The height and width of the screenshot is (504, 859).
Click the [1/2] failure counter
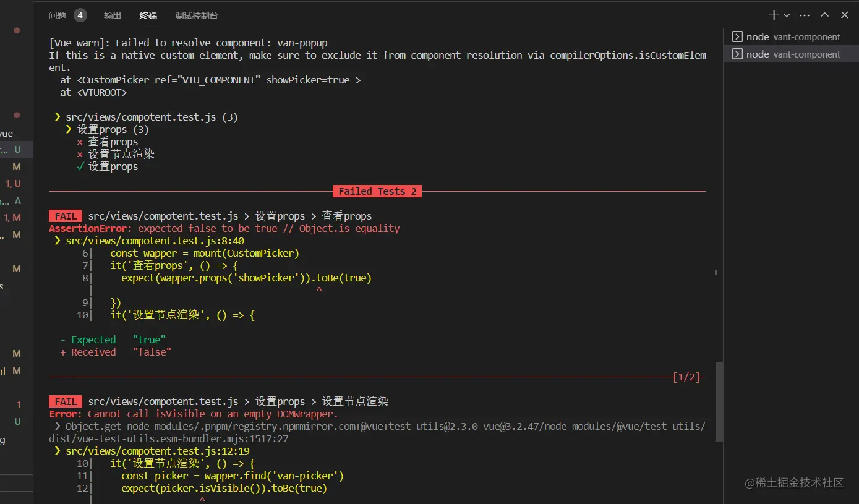[x=686, y=377]
